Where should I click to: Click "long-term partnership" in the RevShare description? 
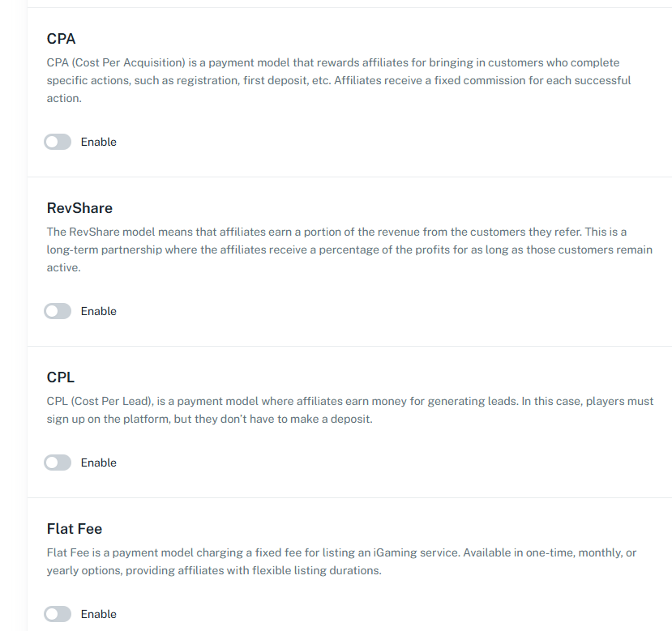[104, 250]
